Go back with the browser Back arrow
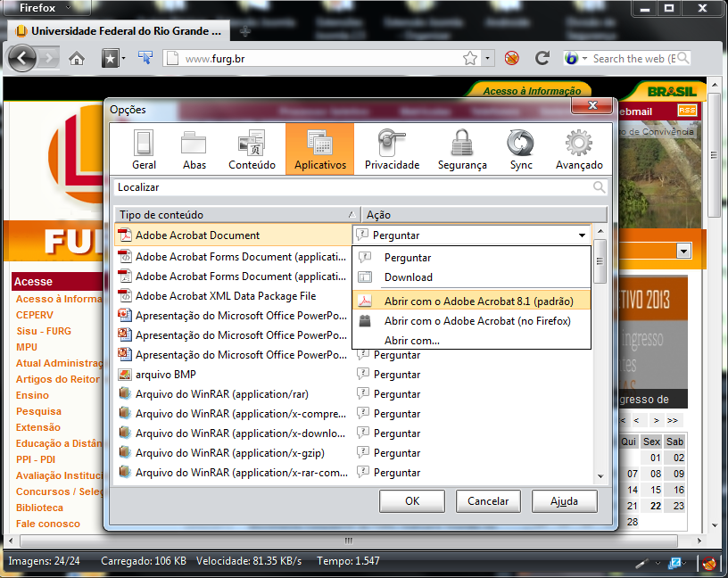 coord(21,58)
